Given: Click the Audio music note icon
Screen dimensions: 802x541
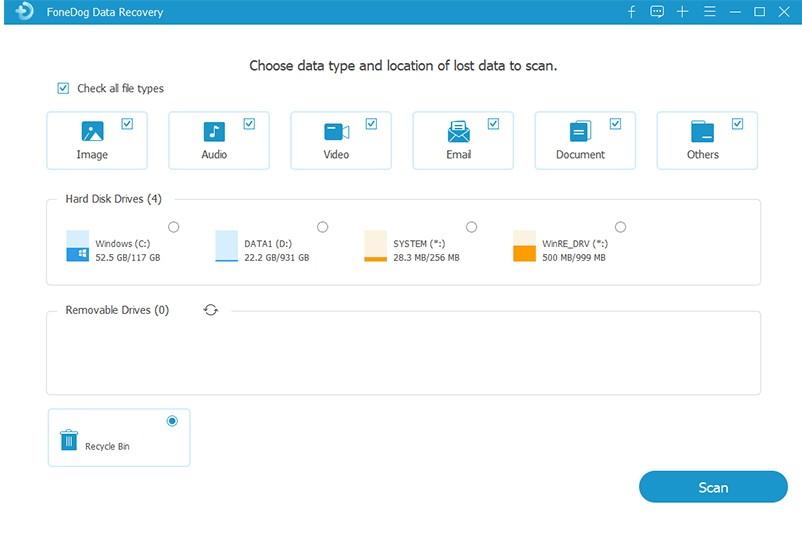Looking at the screenshot, I should 214,131.
